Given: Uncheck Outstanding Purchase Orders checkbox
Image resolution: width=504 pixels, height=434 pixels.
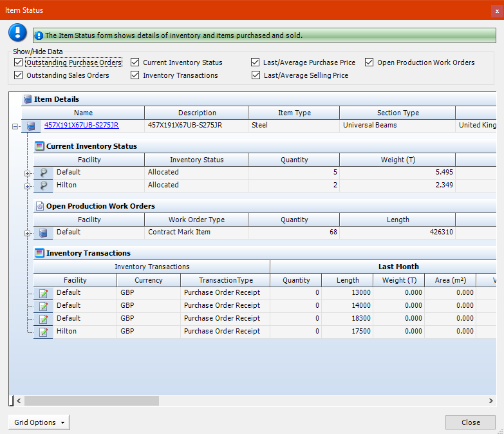Looking at the screenshot, I should [x=18, y=62].
